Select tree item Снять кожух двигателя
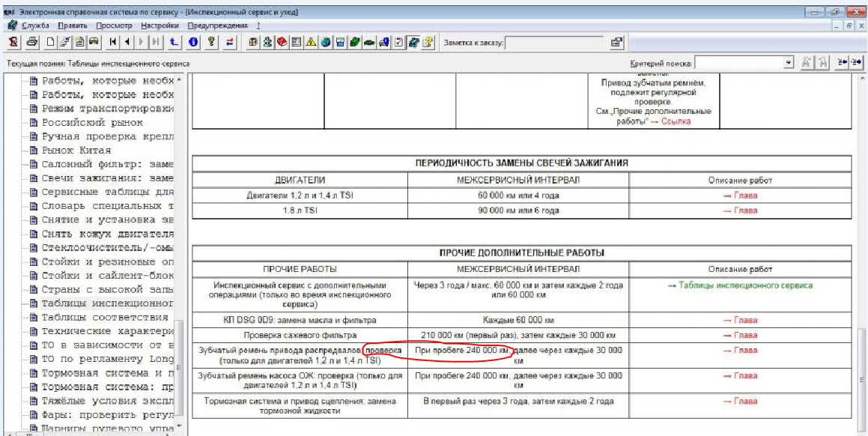Screen dimensions: 868x436 click(x=109, y=233)
